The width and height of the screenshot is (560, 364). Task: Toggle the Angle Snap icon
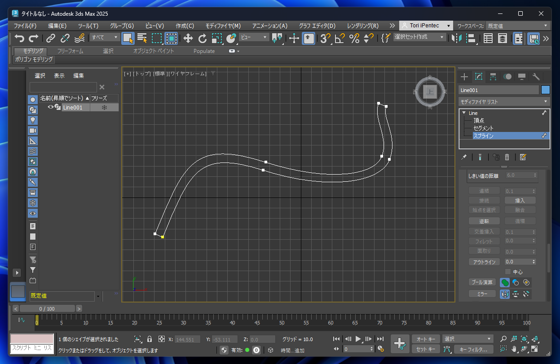pyautogui.click(x=340, y=38)
